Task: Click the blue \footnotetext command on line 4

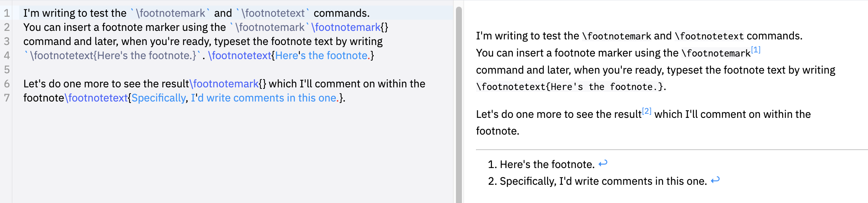Action: pyautogui.click(x=240, y=55)
